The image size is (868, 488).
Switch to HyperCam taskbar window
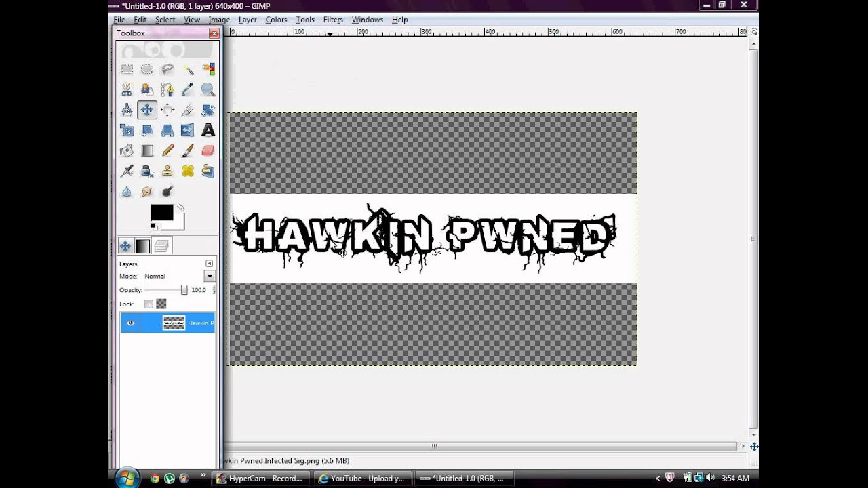[x=260, y=479]
